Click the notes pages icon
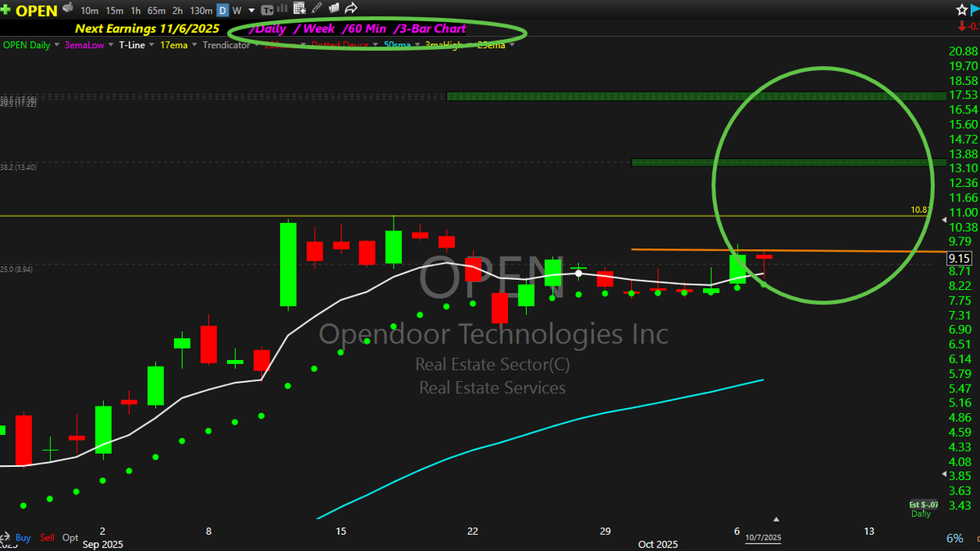Image resolution: width=980 pixels, height=551 pixels. tap(333, 9)
